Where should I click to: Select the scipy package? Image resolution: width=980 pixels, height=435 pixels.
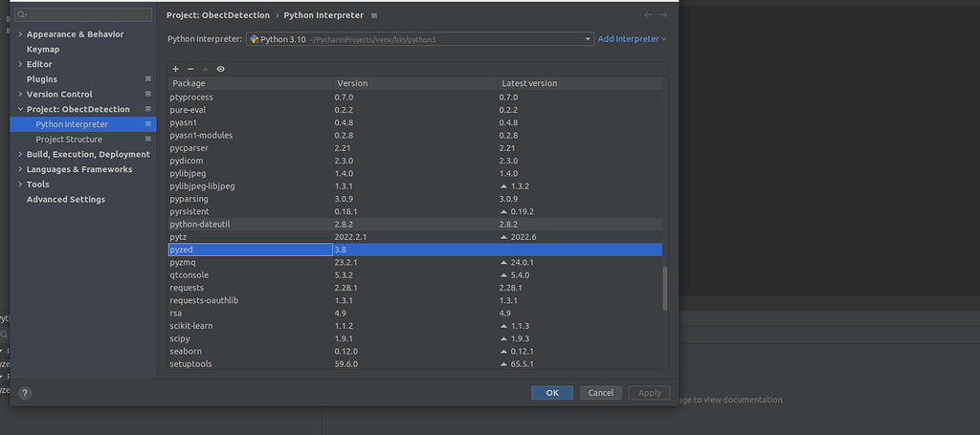pyautogui.click(x=415, y=338)
